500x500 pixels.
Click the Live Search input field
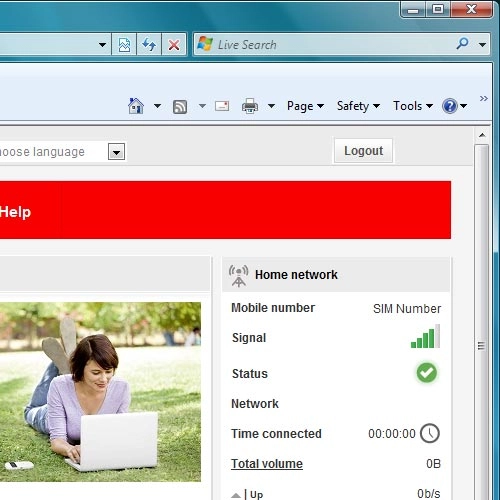[333, 44]
